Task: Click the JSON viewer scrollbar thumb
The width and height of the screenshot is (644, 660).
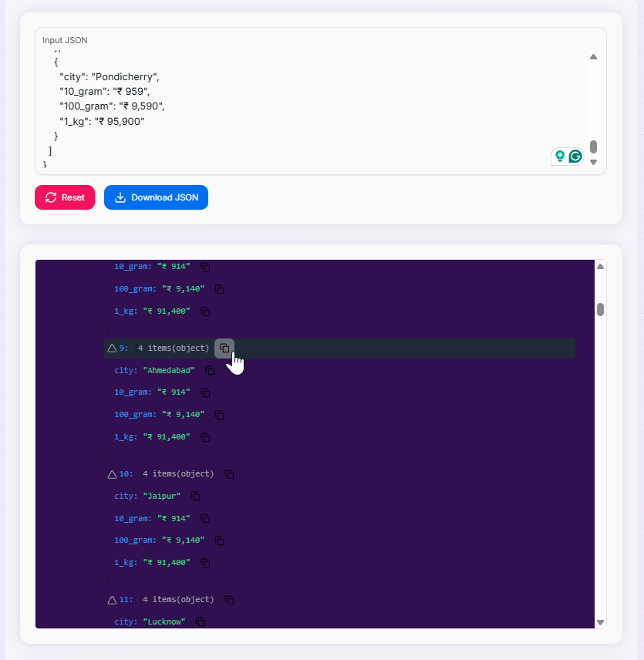Action: [600, 309]
